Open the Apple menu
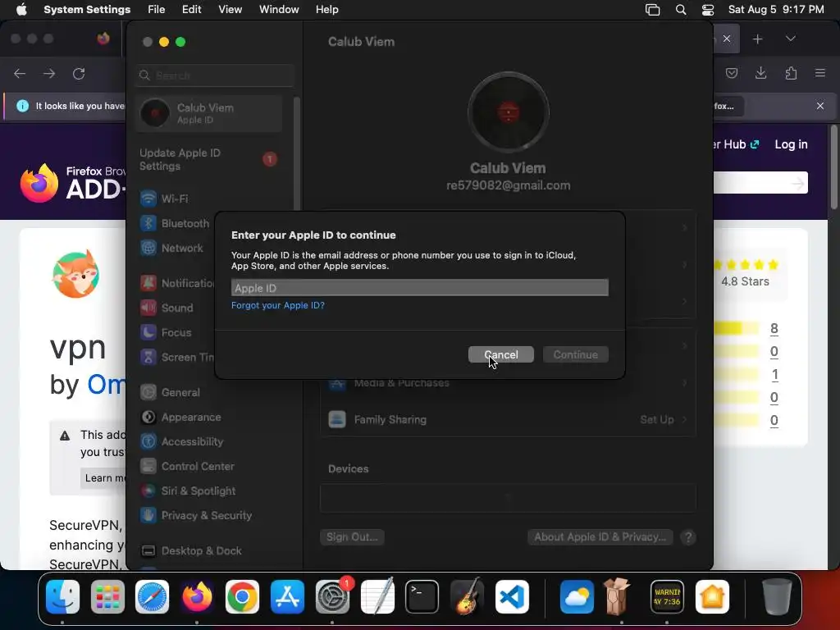Image resolution: width=840 pixels, height=630 pixels. tap(21, 9)
